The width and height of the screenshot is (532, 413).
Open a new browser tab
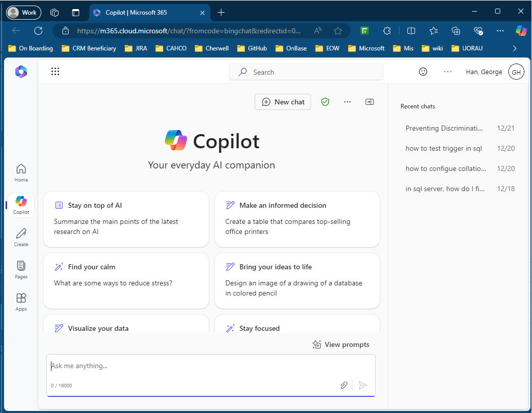point(221,13)
